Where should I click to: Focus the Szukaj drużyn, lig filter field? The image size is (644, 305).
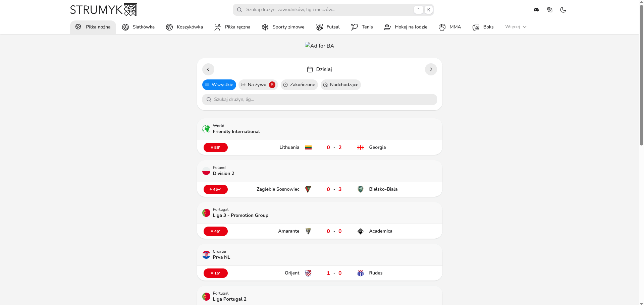click(x=319, y=100)
